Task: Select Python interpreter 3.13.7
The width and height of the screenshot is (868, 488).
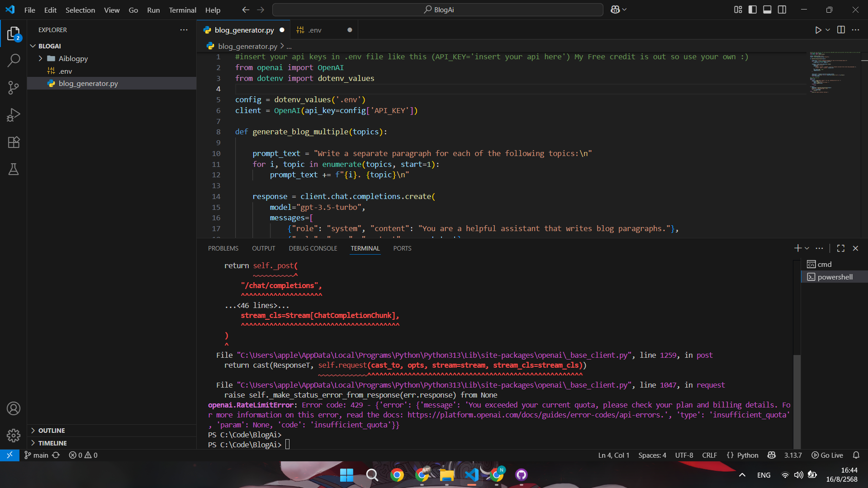Action: (x=792, y=455)
